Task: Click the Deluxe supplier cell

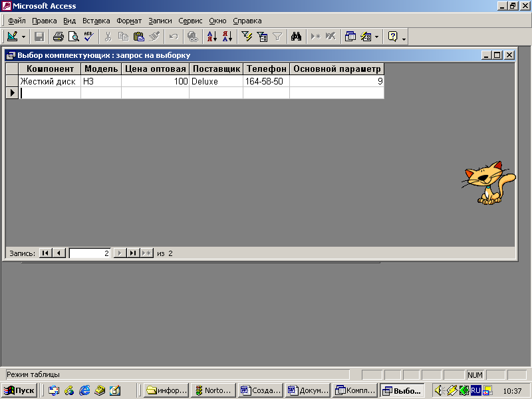Action: click(x=216, y=81)
